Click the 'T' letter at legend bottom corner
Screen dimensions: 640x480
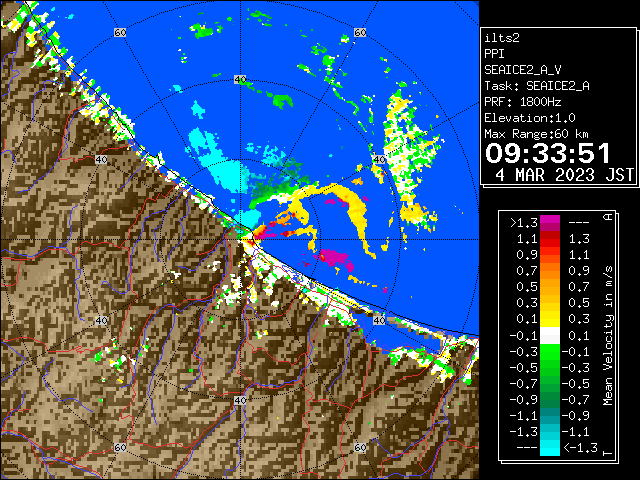pyautogui.click(x=608, y=452)
